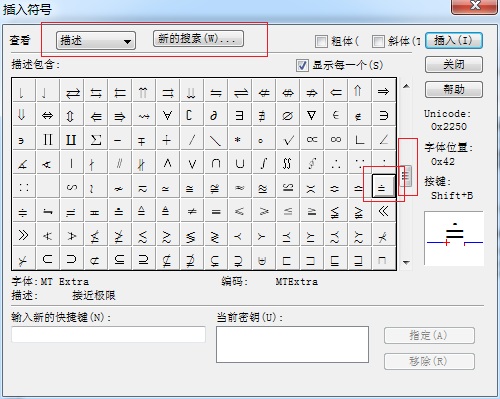Select the infinity ∞ symbol
This screenshot has height=399, width=500.
point(335,139)
